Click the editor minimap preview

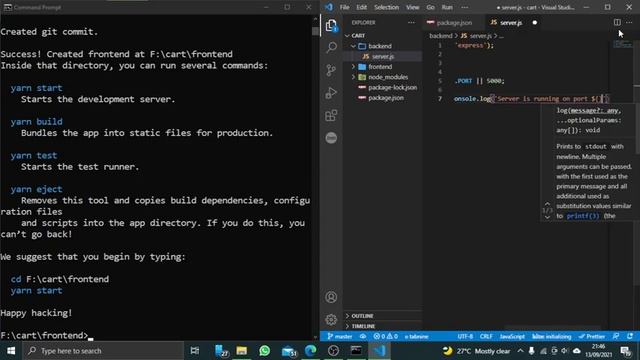[622, 44]
